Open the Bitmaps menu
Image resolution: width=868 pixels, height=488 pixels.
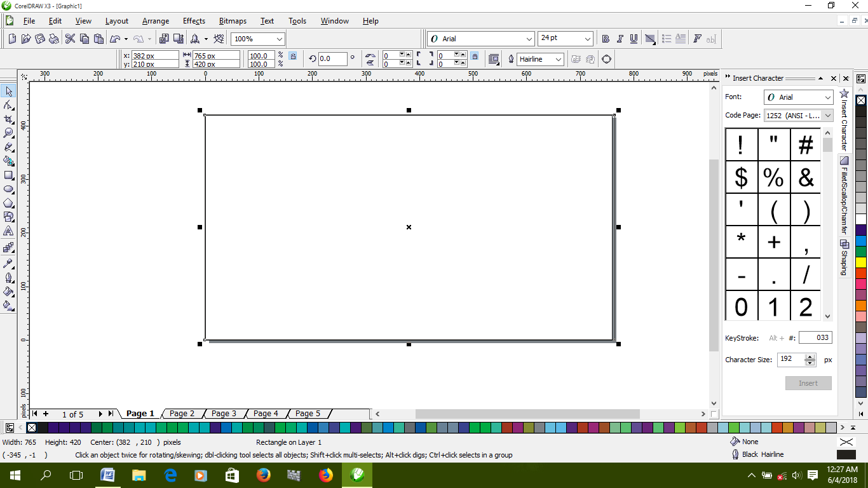click(x=233, y=21)
